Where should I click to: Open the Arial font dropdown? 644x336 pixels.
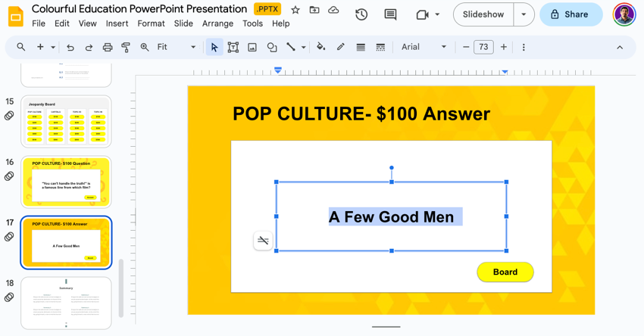[424, 47]
